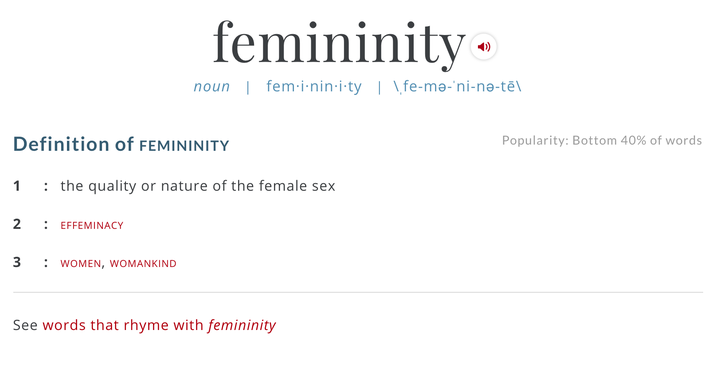Click the word See before the rhyme link
The width and height of the screenshot is (720, 385).
point(25,325)
